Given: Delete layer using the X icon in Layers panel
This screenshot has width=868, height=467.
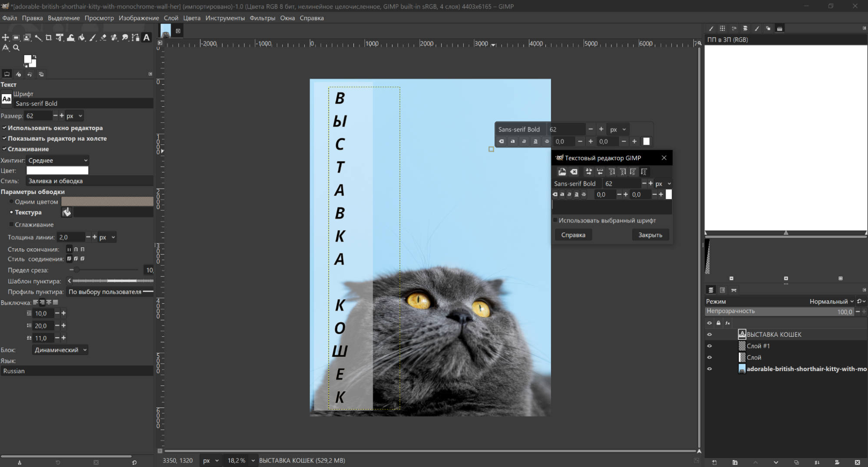Looking at the screenshot, I should point(857,462).
